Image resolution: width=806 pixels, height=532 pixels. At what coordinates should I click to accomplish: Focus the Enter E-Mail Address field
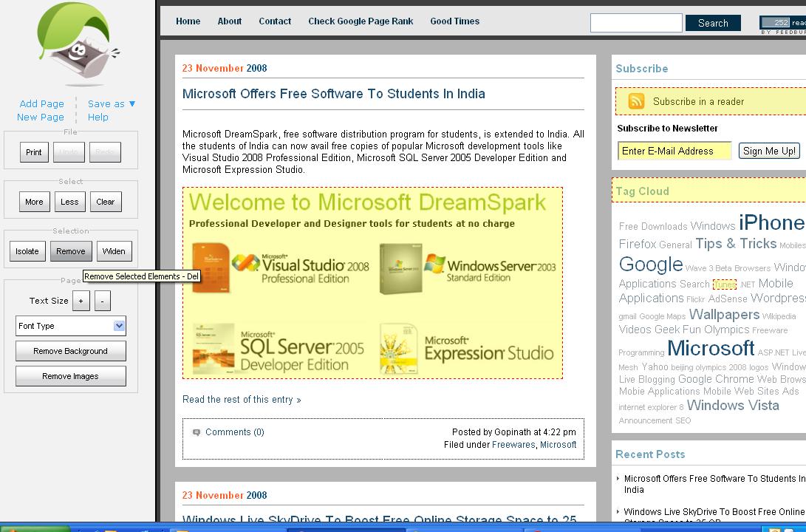tap(674, 151)
